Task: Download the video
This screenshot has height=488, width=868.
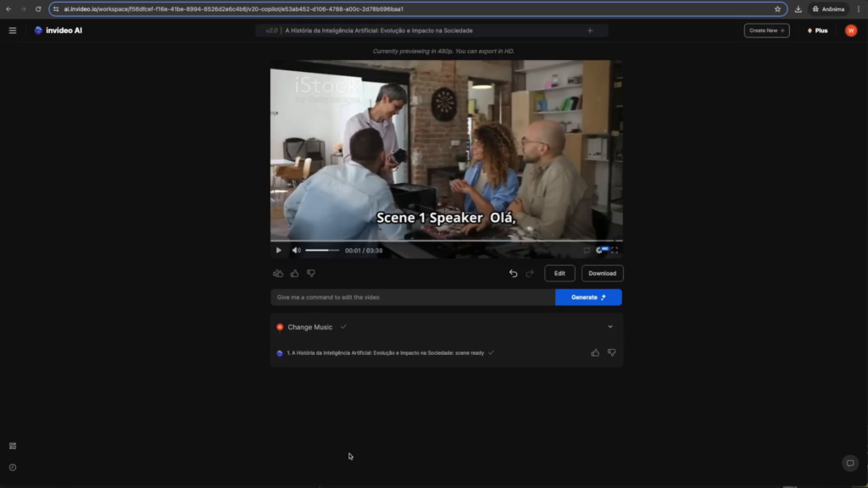Action: point(602,274)
